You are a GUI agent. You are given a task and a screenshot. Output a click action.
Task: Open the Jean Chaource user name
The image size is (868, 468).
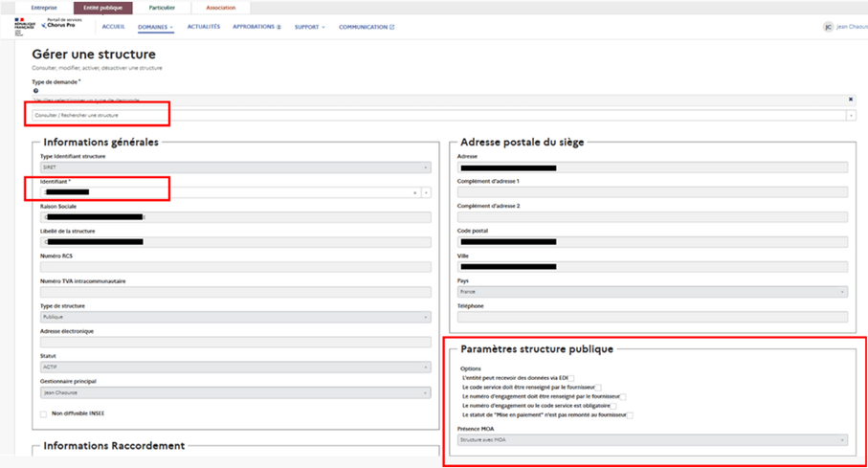852,27
